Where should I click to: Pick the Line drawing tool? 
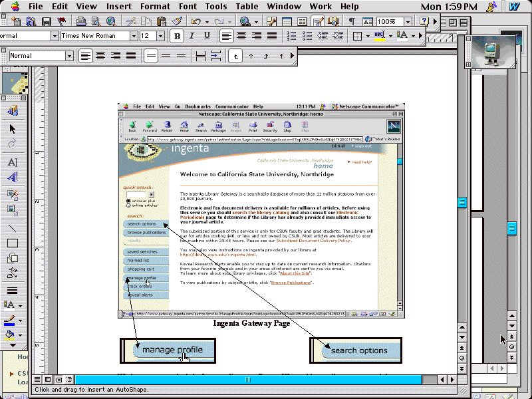coord(13,228)
